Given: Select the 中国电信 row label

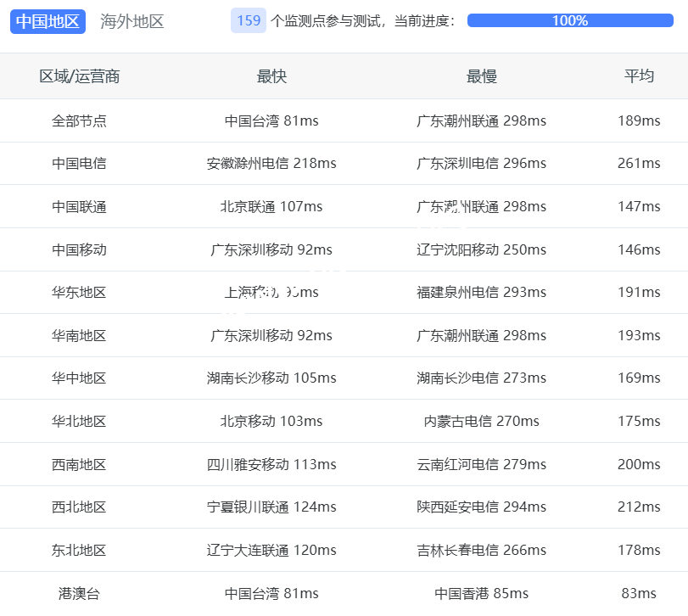Looking at the screenshot, I should point(79,164).
